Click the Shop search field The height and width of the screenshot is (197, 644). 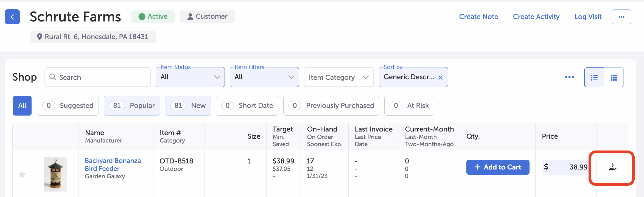click(x=97, y=77)
